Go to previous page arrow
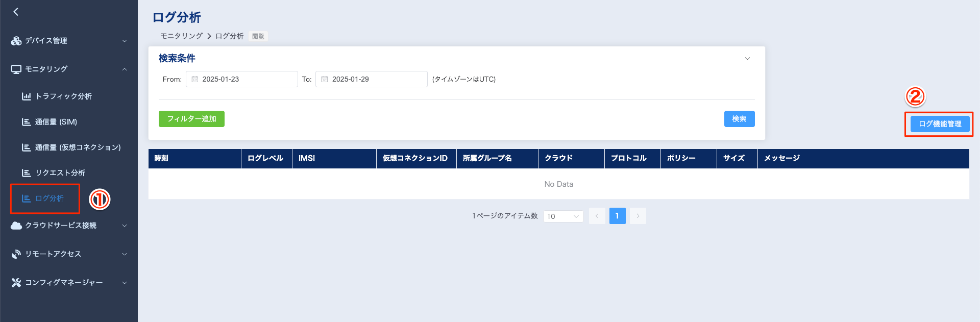The width and height of the screenshot is (980, 322). pos(597,216)
